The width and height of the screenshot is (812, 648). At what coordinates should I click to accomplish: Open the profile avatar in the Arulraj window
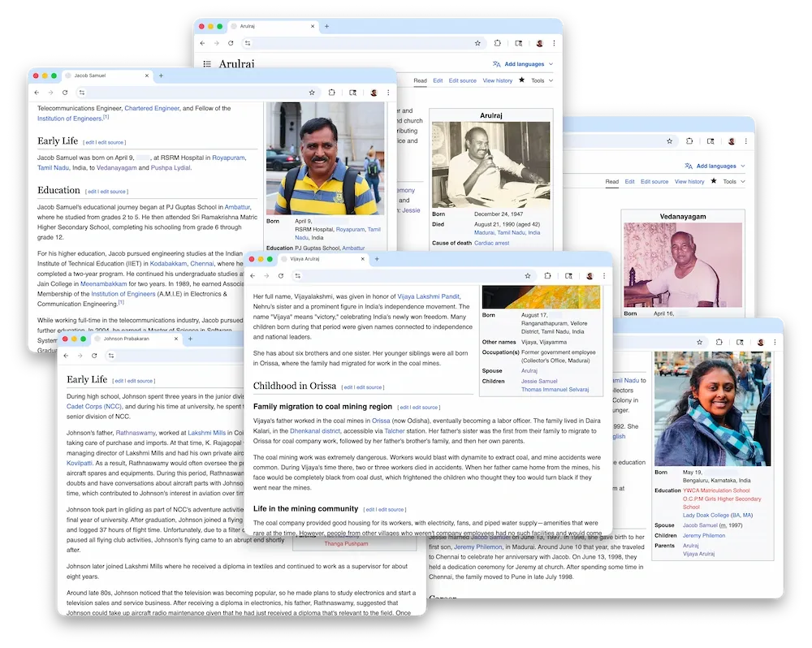540,44
